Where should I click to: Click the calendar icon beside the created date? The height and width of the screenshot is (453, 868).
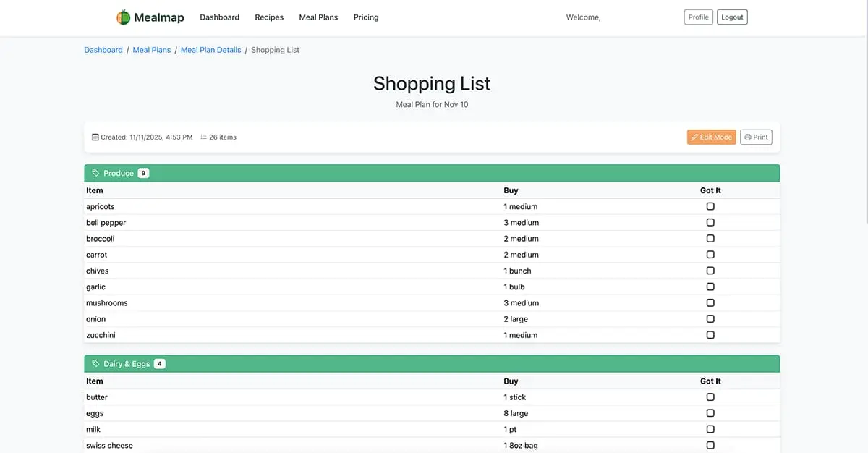pos(95,136)
